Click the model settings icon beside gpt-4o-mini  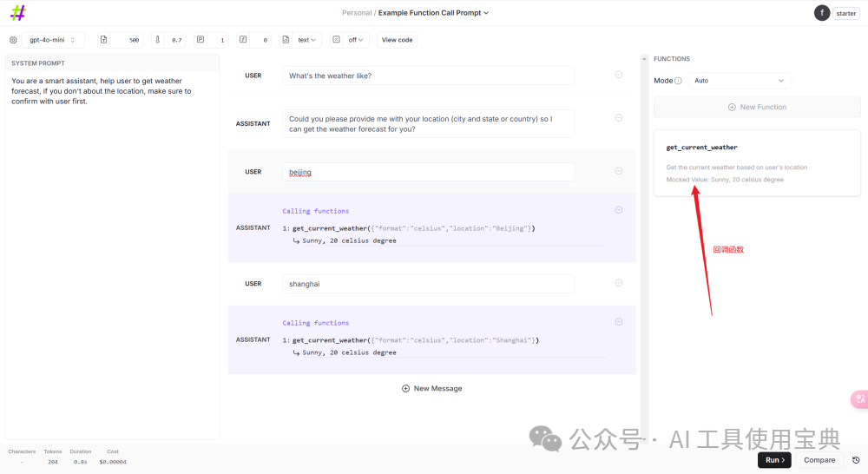pyautogui.click(x=13, y=40)
